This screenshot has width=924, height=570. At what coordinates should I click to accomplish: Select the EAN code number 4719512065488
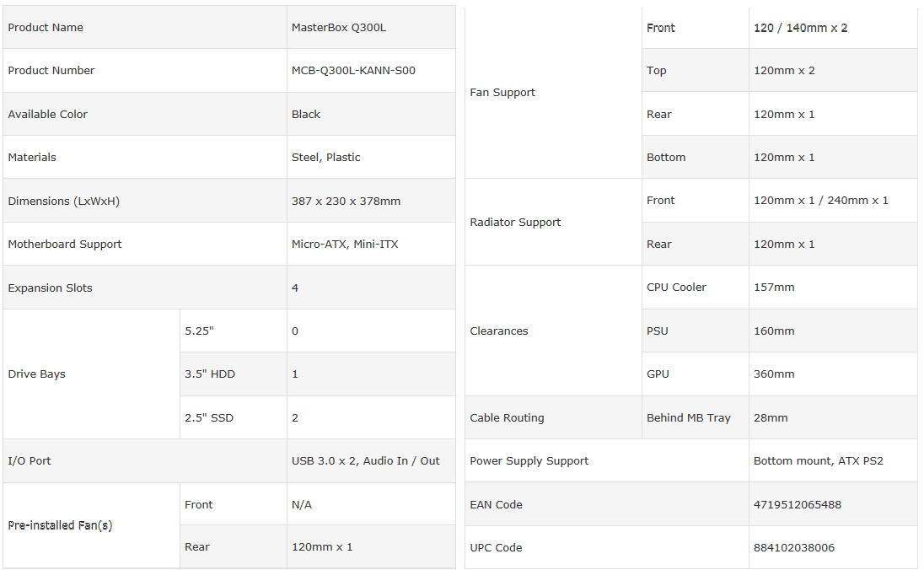point(798,504)
